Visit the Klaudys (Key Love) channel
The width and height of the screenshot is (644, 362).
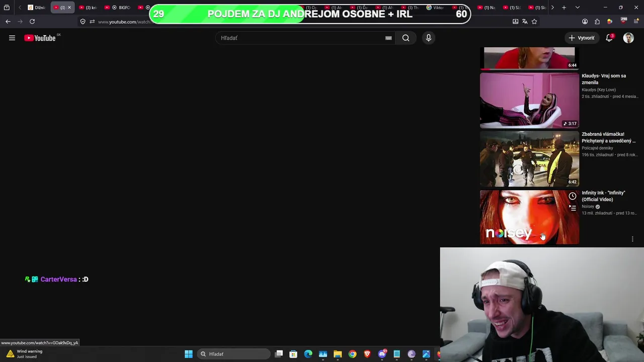pyautogui.click(x=599, y=90)
